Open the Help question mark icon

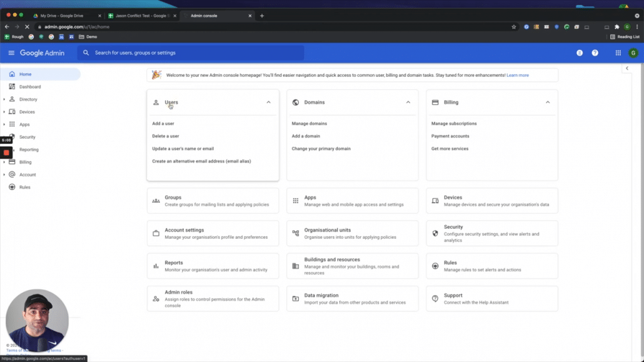coord(595,53)
